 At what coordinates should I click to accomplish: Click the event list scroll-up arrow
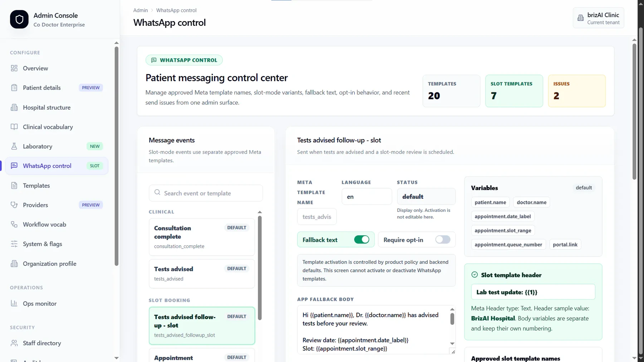(x=260, y=212)
